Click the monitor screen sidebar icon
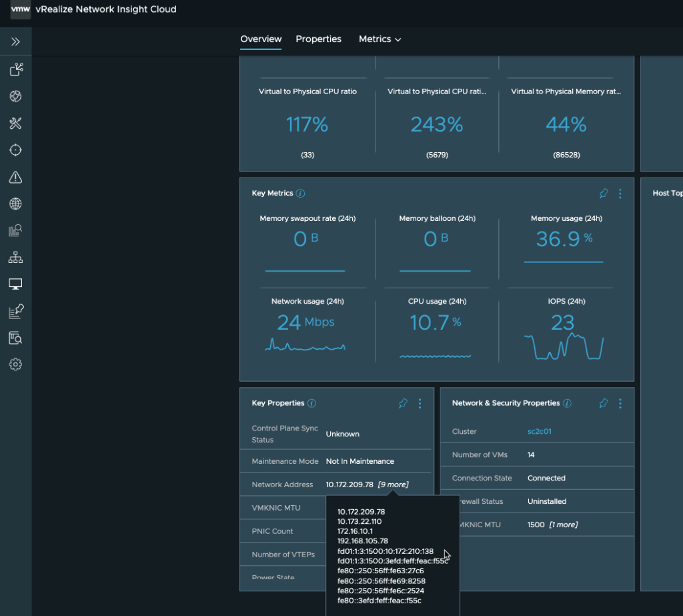Screen dimensions: 683x616 tap(15, 284)
